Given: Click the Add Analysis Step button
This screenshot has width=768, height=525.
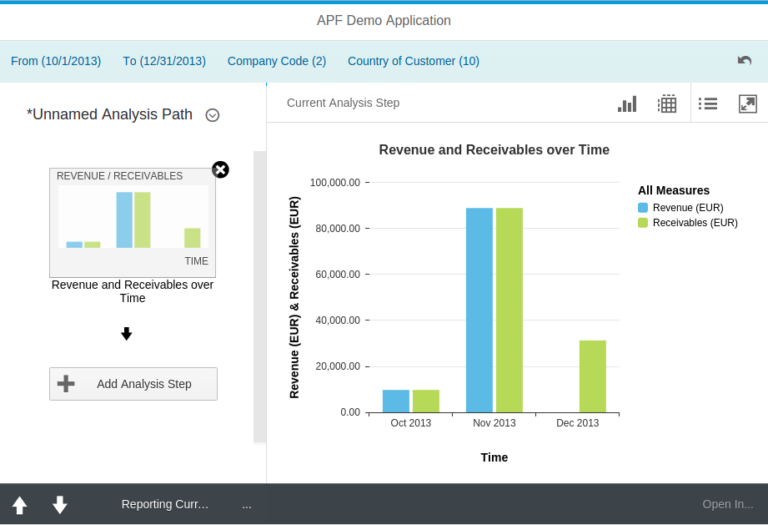Looking at the screenshot, I should (x=133, y=384).
